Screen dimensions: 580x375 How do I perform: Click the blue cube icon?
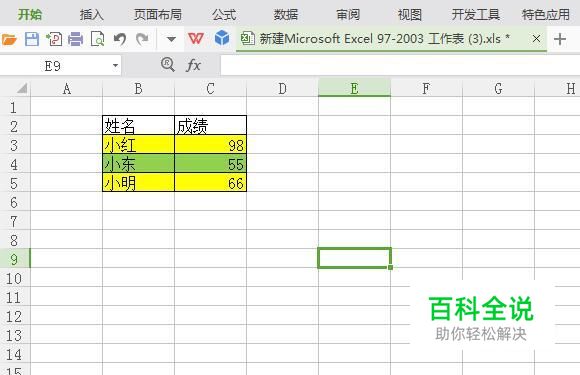(222, 38)
